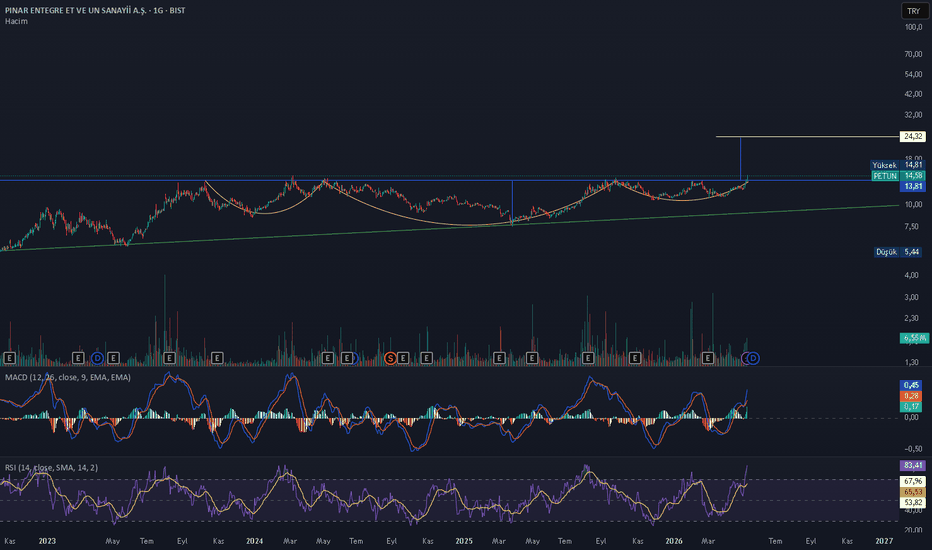Click the 2024 label on the time axis

(x=254, y=540)
